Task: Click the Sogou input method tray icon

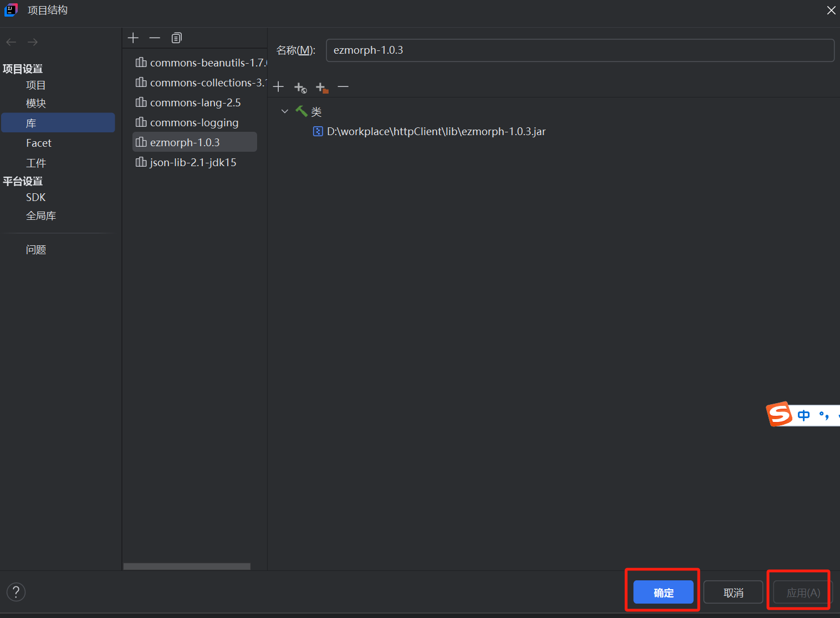Action: click(779, 414)
